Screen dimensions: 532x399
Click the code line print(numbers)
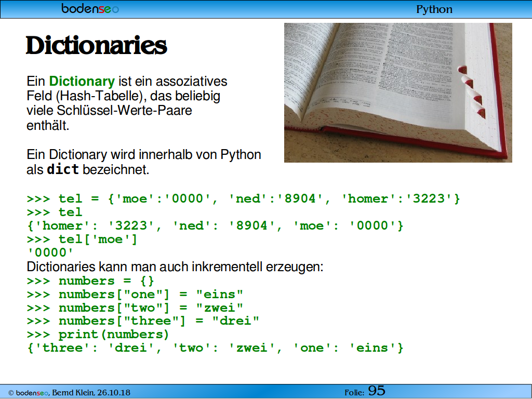(98, 335)
